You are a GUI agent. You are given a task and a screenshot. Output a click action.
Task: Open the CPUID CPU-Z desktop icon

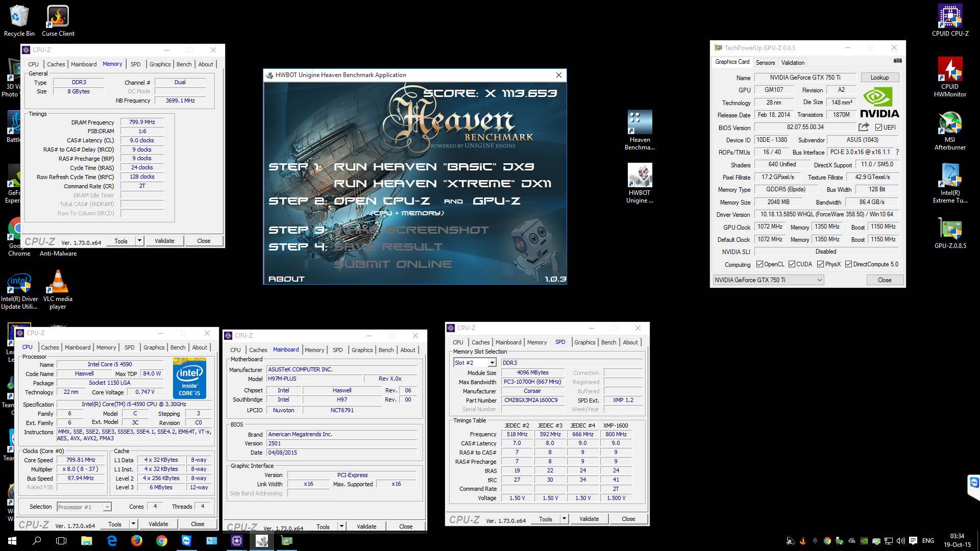tap(950, 20)
